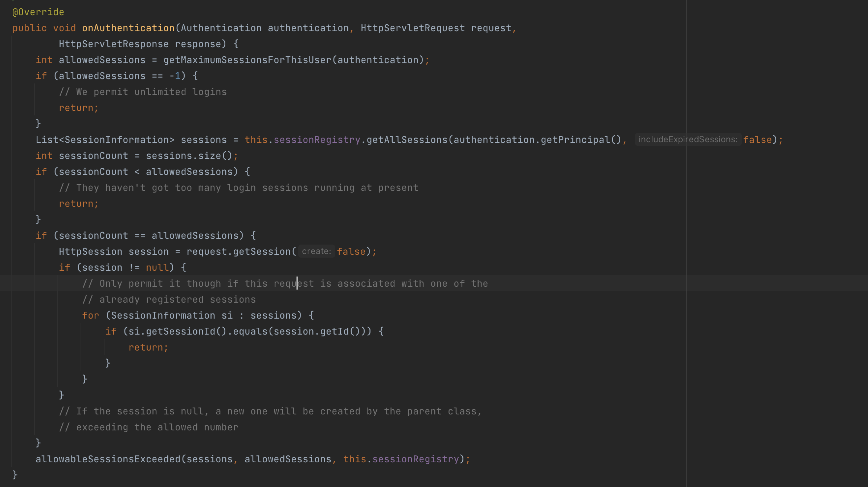The height and width of the screenshot is (487, 868).
Task: Click the 'for' keyword of the loop
Action: [x=90, y=315]
